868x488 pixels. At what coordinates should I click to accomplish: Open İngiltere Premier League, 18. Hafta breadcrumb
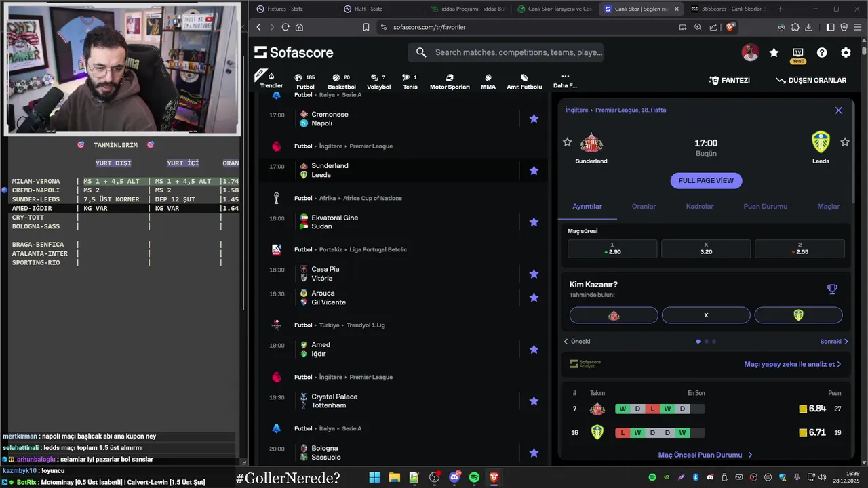[616, 110]
